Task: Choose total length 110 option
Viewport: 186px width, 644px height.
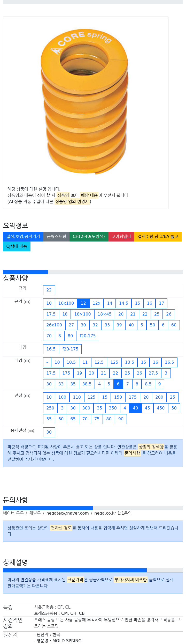Action: coord(77,397)
